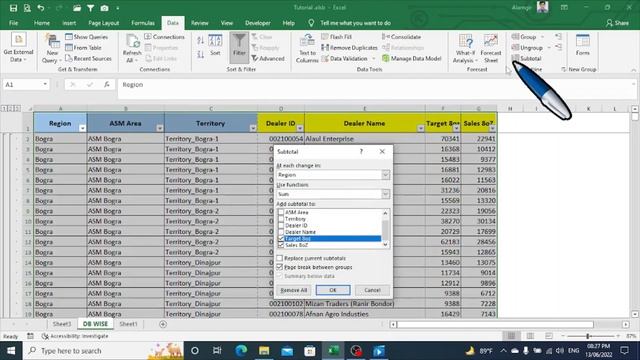
Task: Open What-If Analysis
Action: [x=465, y=48]
